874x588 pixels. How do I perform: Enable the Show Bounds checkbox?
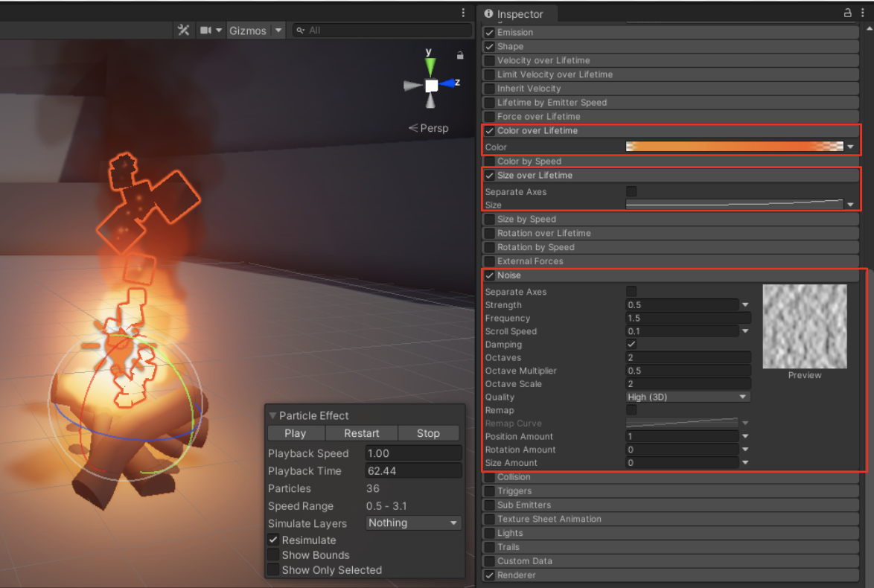[x=273, y=555]
